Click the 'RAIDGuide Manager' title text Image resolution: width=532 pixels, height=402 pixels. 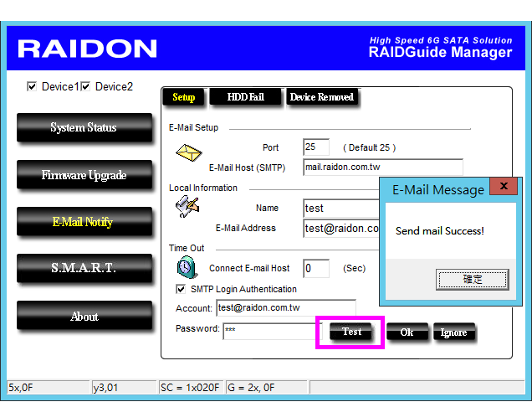click(x=440, y=52)
